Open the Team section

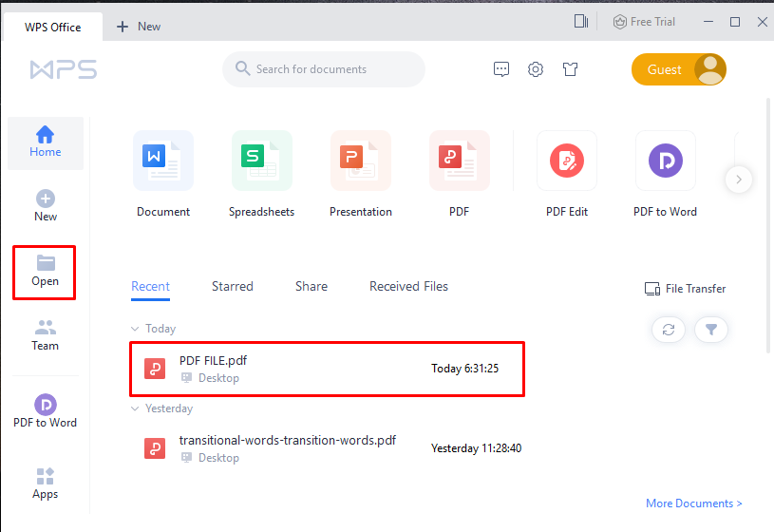click(x=45, y=335)
